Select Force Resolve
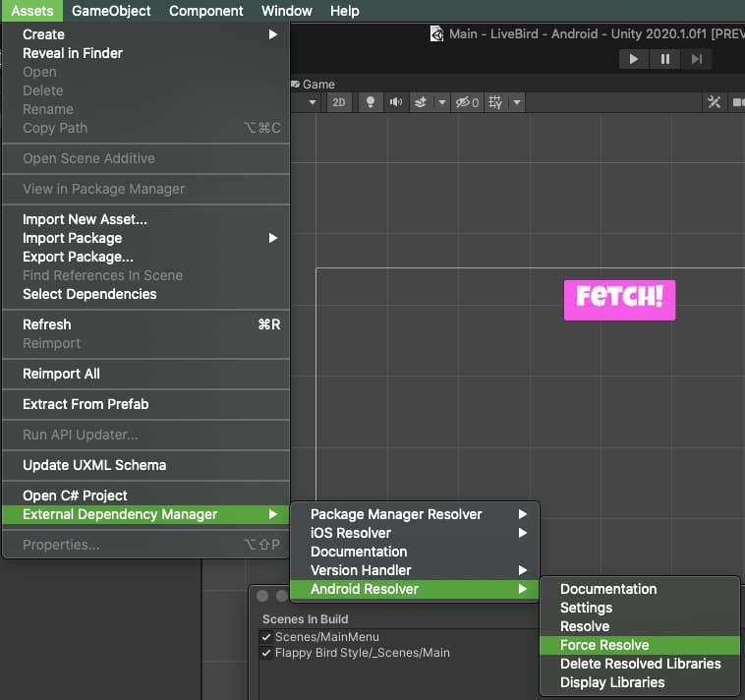Viewport: 745px width, 700px height. [x=640, y=645]
